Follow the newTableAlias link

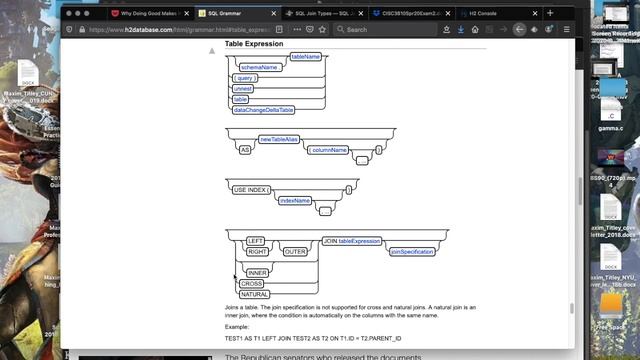coord(279,139)
